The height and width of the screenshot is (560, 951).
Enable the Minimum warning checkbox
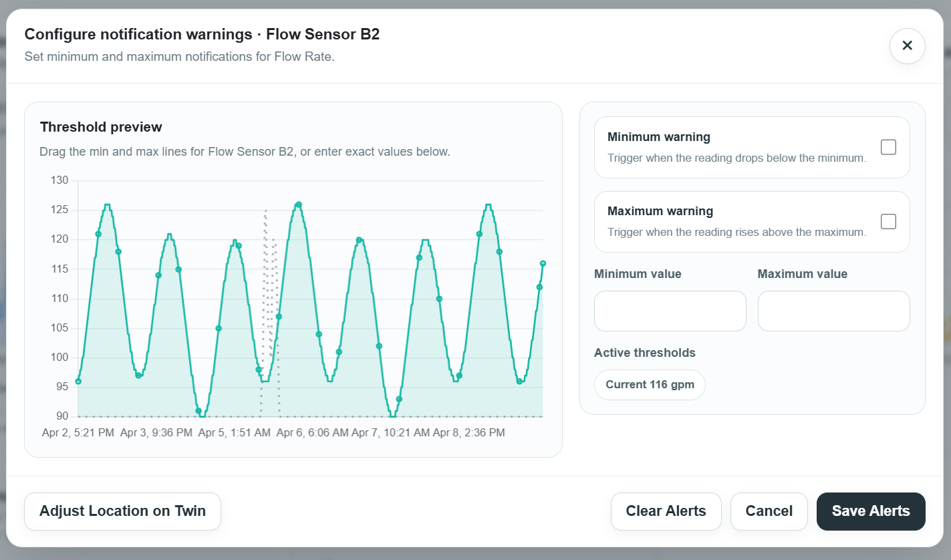coord(888,147)
